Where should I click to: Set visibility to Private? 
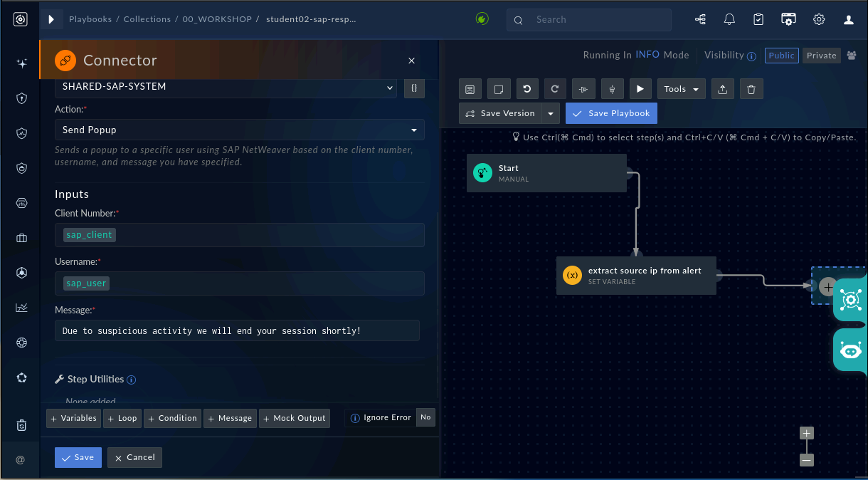click(822, 56)
